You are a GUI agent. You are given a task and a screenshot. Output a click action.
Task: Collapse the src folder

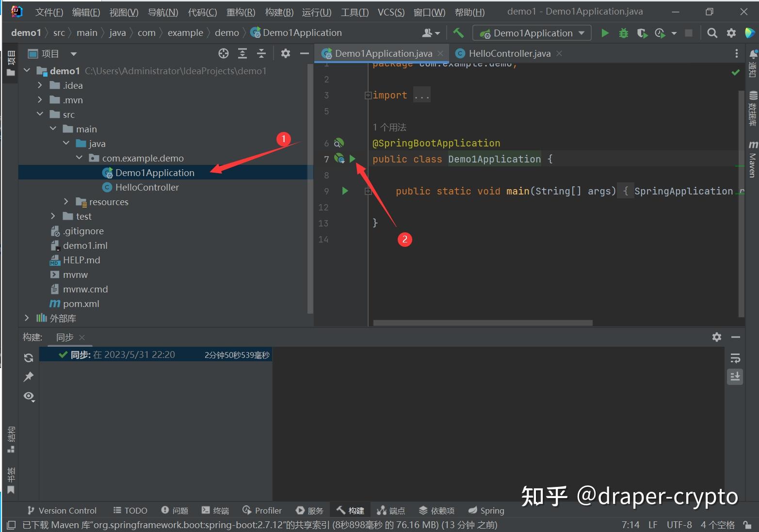point(40,114)
